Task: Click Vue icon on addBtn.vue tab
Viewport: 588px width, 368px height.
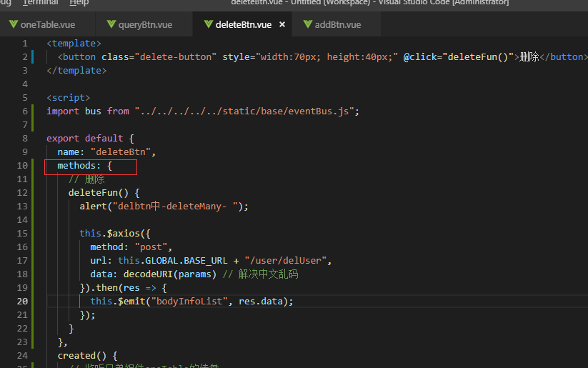Action: click(x=308, y=24)
